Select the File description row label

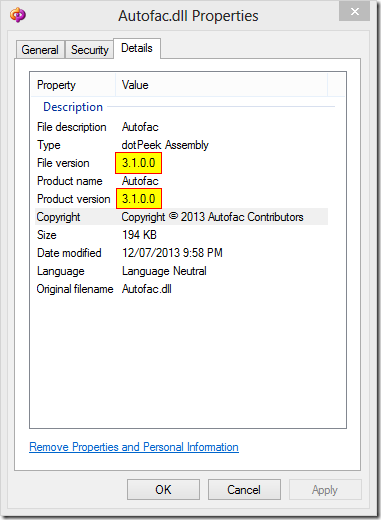click(x=72, y=127)
